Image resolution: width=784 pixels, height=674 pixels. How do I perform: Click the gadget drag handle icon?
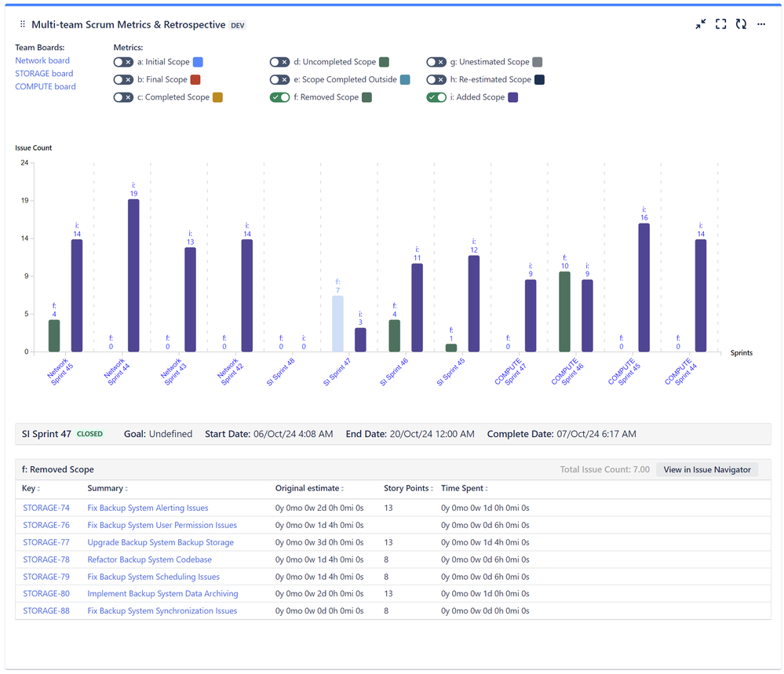click(23, 25)
